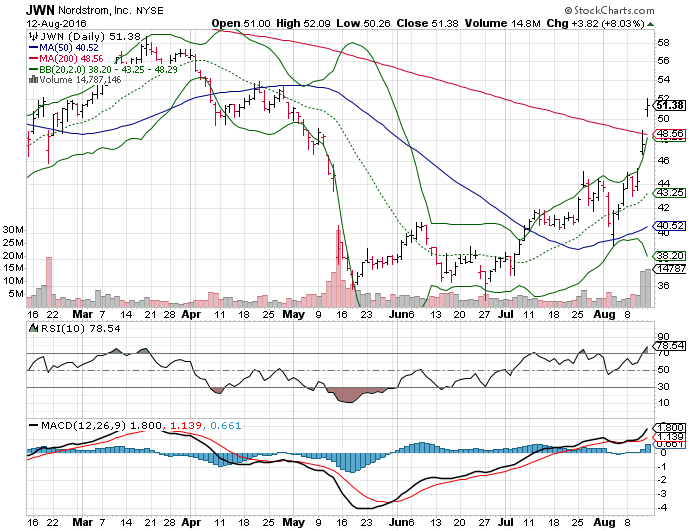Viewport: 692px width, 531px height.
Task: Click the Chg +3.82 (+8.03%) value
Action: point(596,23)
